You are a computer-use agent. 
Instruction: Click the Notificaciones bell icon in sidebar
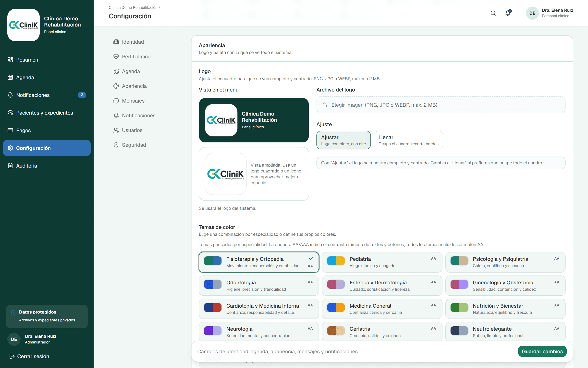[10, 95]
